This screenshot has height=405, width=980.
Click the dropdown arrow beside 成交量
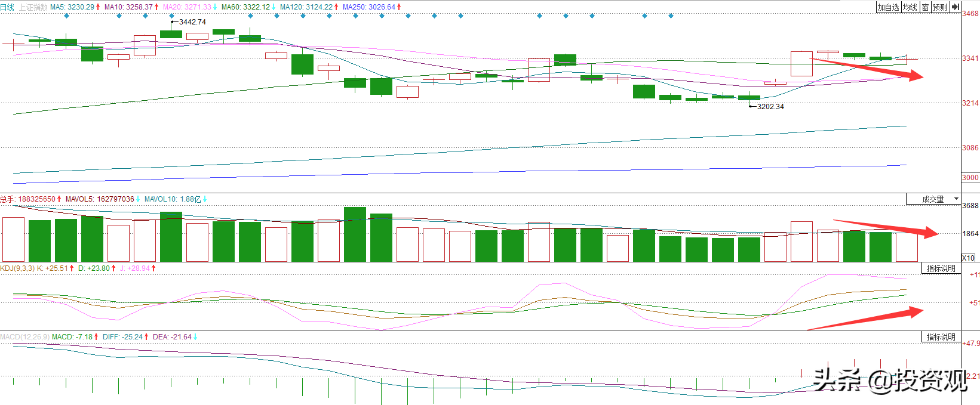(956, 199)
